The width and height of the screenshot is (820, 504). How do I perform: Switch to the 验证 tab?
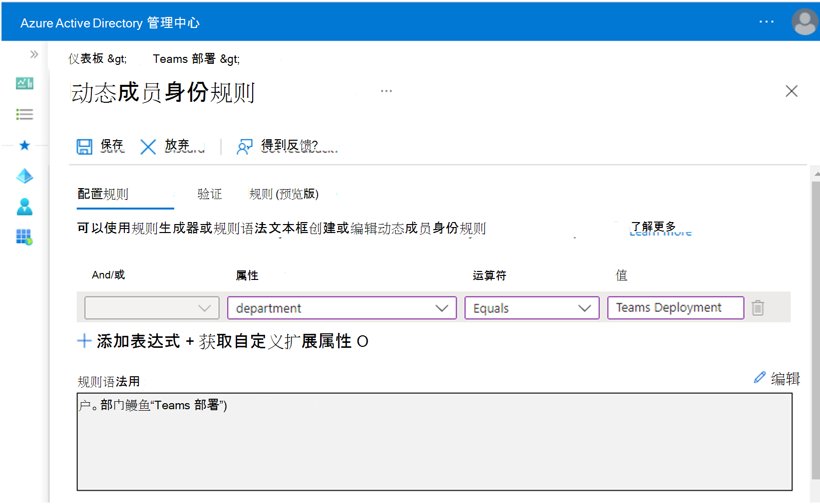point(209,194)
